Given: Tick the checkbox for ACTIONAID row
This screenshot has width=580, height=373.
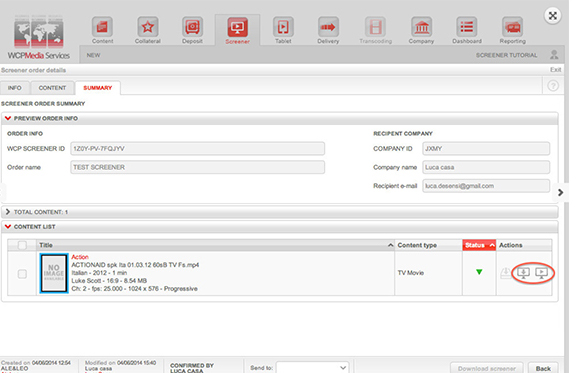Looking at the screenshot, I should [22, 274].
